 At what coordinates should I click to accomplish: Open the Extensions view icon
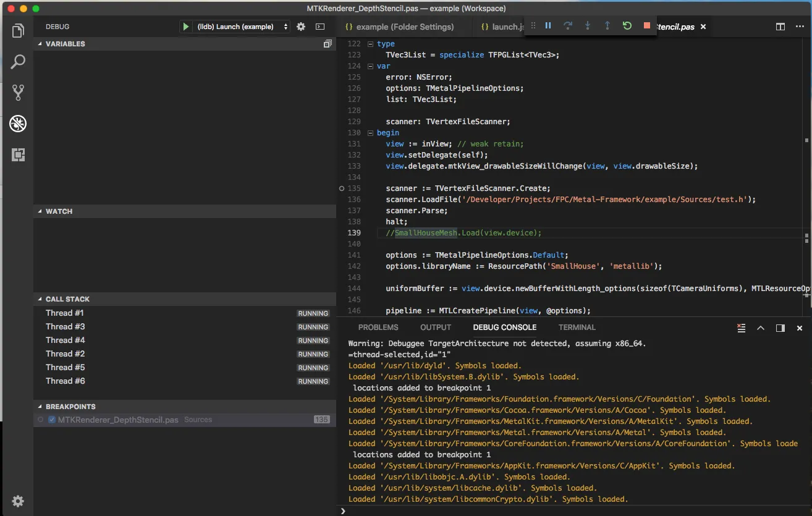point(18,155)
